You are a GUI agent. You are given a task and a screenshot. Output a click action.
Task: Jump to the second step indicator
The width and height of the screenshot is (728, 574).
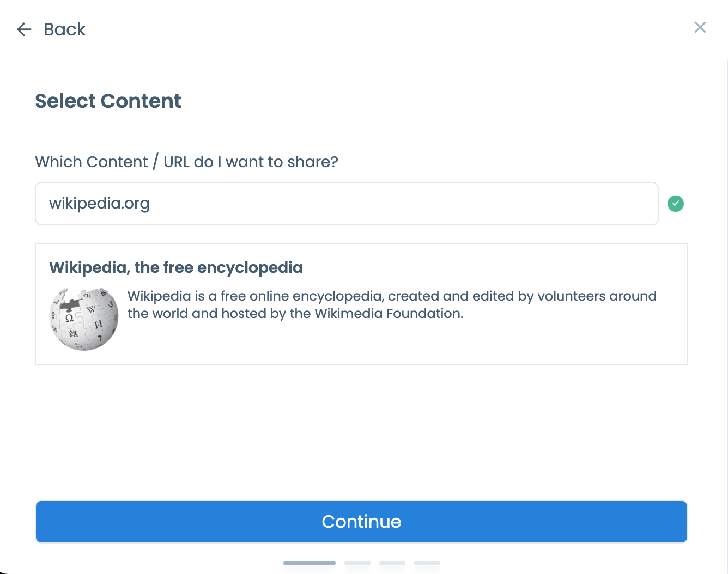(357, 563)
